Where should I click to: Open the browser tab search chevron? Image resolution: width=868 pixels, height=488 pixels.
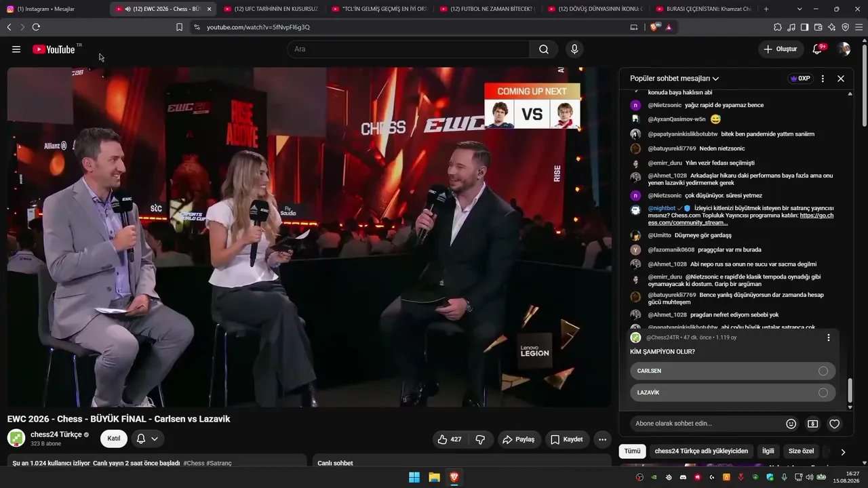coord(800,9)
